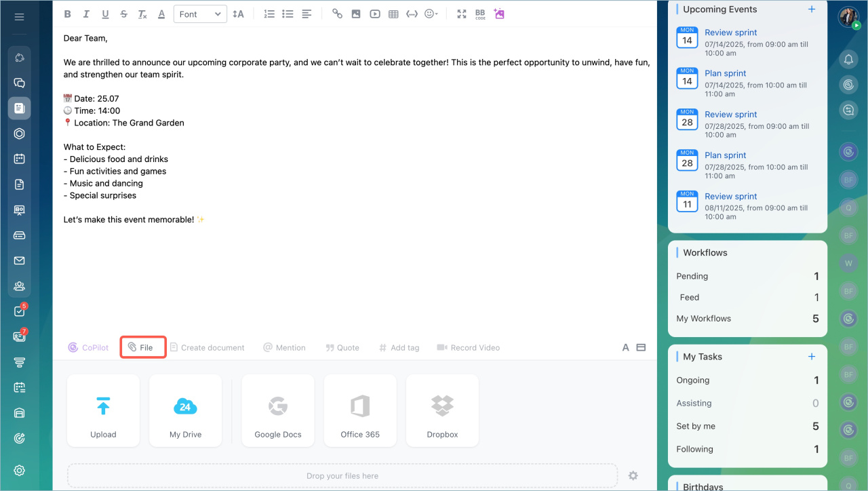Viewport: 868px width, 491px height.
Task: Expand the editor to fullscreen
Action: [x=462, y=14]
